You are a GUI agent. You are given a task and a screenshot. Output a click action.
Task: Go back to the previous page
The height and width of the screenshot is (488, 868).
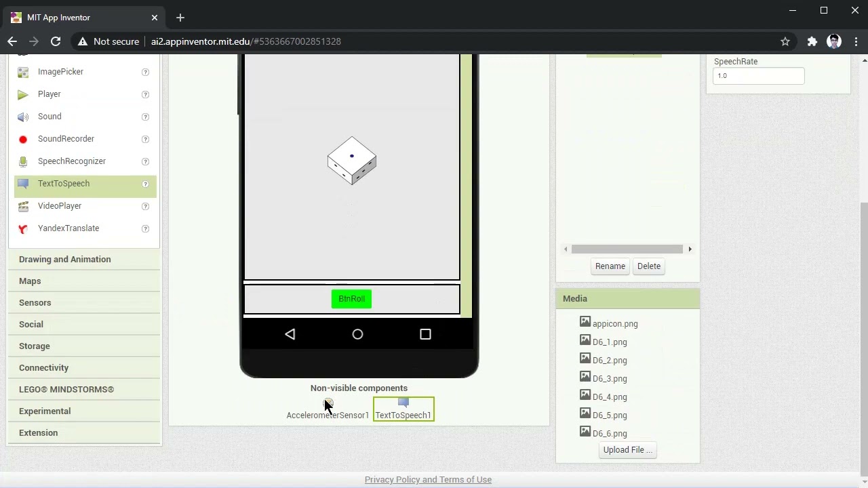pyautogui.click(x=12, y=41)
